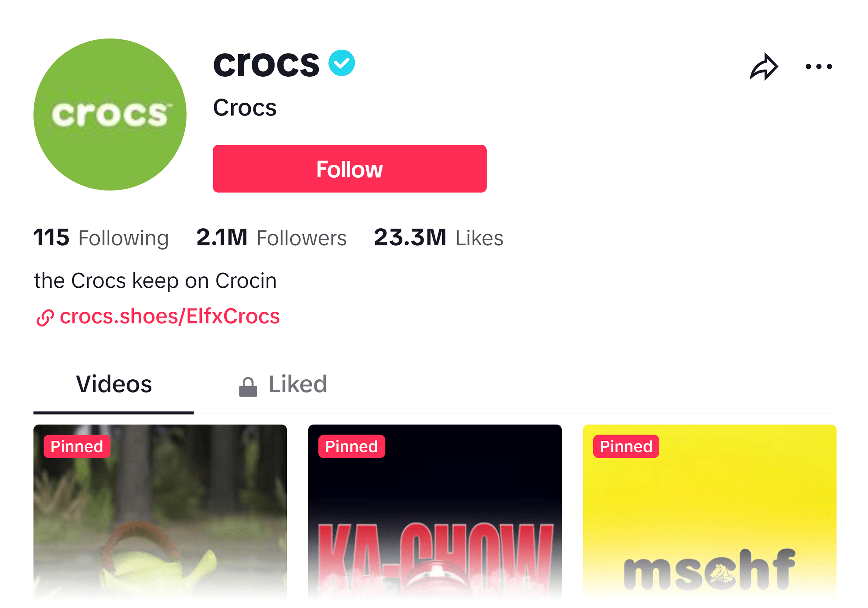This screenshot has width=868, height=608.
Task: Click the verified badge next to crocs
Action: coord(341,63)
